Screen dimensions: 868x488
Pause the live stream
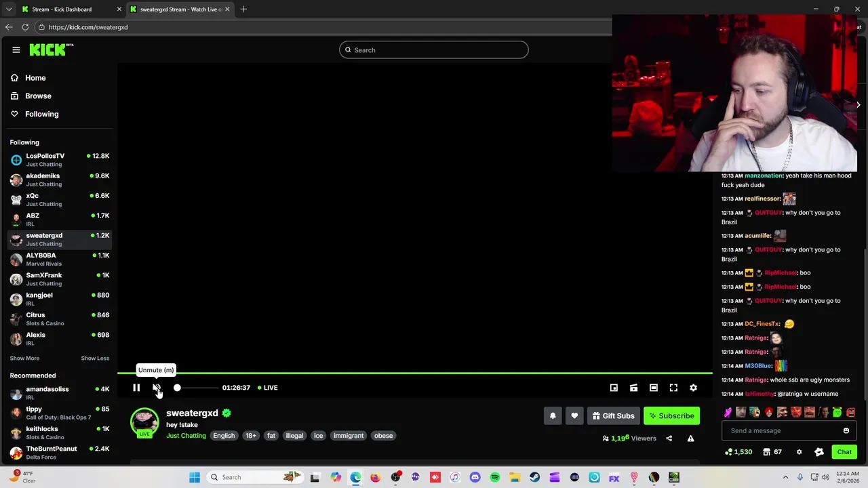[x=136, y=388]
